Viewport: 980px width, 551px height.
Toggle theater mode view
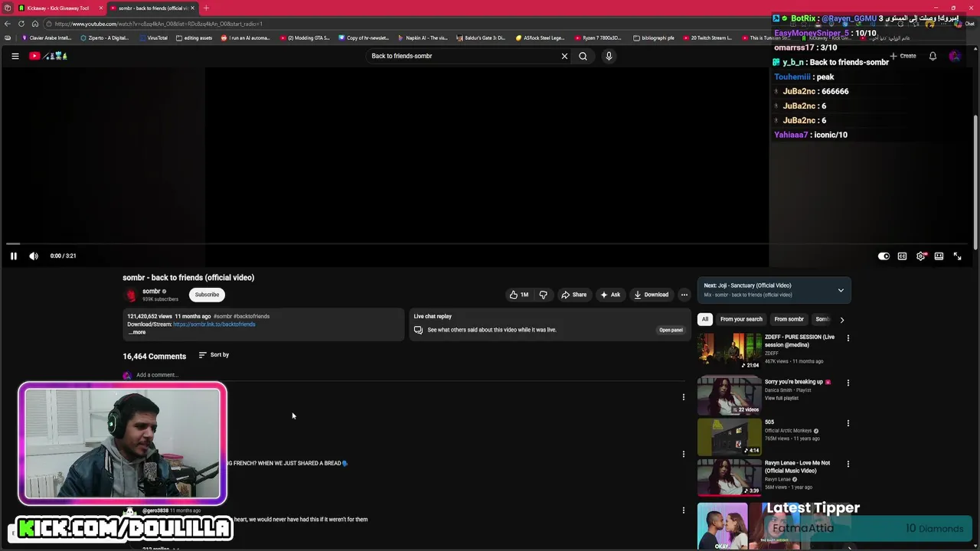939,256
